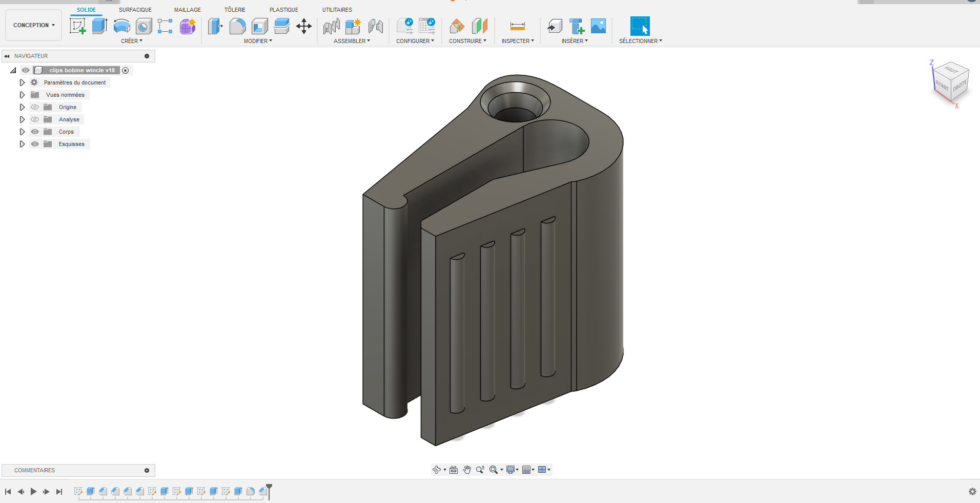Select the Create Sketch tool

click(x=78, y=27)
